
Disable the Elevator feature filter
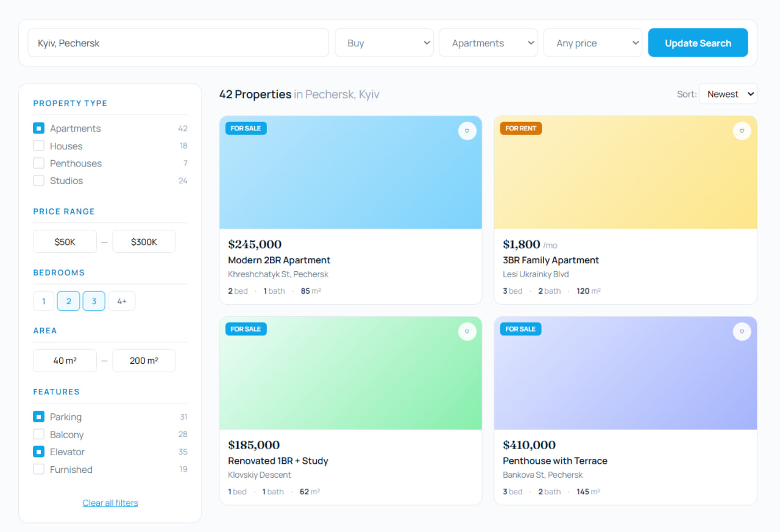[39, 452]
